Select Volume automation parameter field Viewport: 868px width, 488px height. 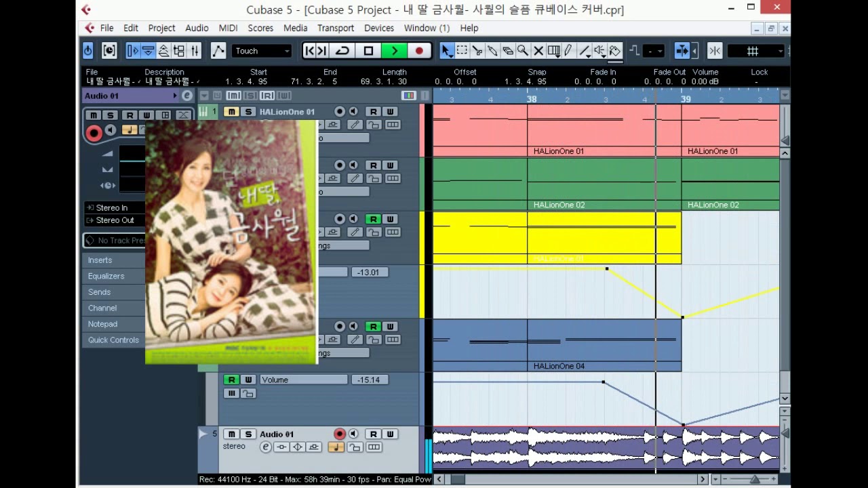pos(303,380)
